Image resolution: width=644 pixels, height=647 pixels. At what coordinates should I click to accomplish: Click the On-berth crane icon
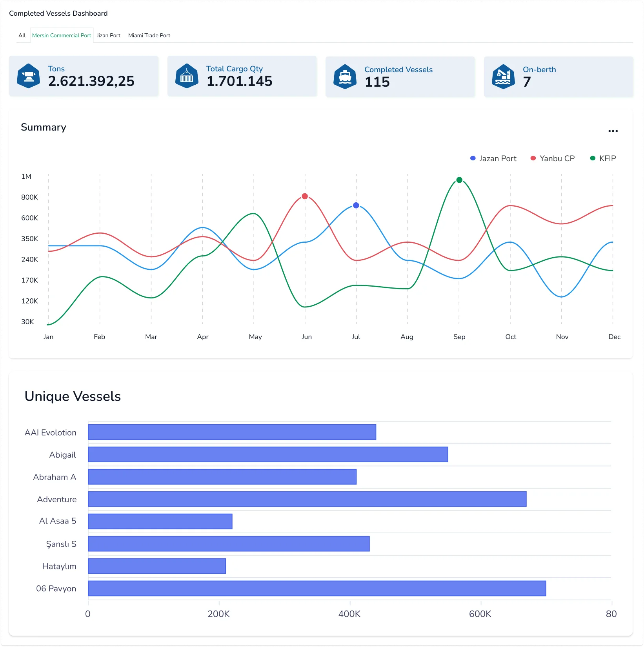[x=503, y=77]
